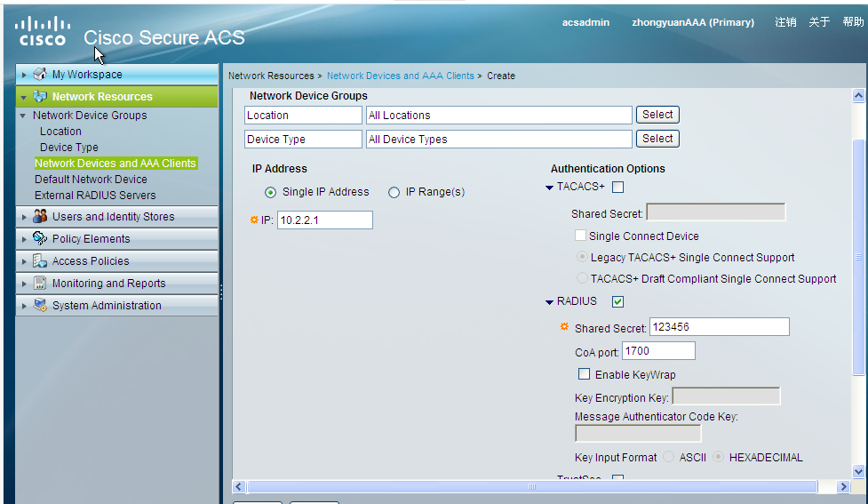Screen dimensions: 868x504
Task: Click Select button for Device Type
Action: pyautogui.click(x=657, y=139)
